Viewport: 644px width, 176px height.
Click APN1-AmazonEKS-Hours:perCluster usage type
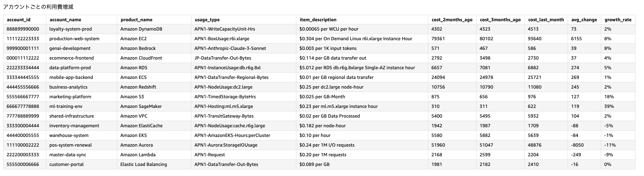[232, 135]
